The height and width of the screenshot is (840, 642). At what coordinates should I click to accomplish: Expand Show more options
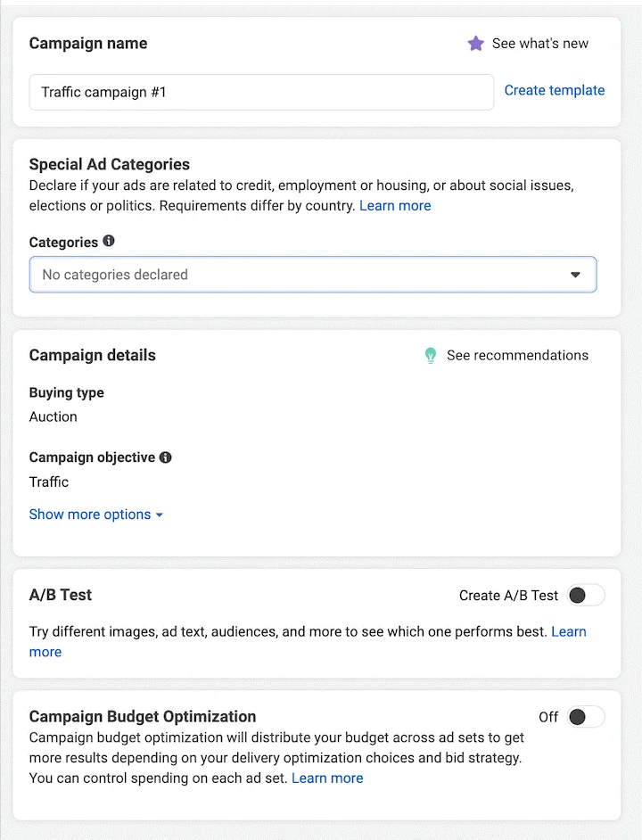pyautogui.click(x=95, y=515)
